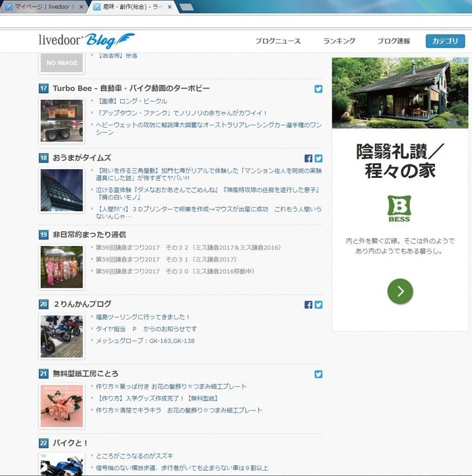Open the 呪いを作る三角屋敷 article

pyautogui.click(x=209, y=174)
